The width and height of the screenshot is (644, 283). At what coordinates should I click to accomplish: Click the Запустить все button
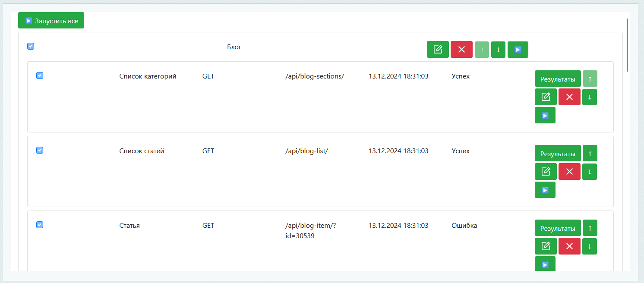point(51,21)
